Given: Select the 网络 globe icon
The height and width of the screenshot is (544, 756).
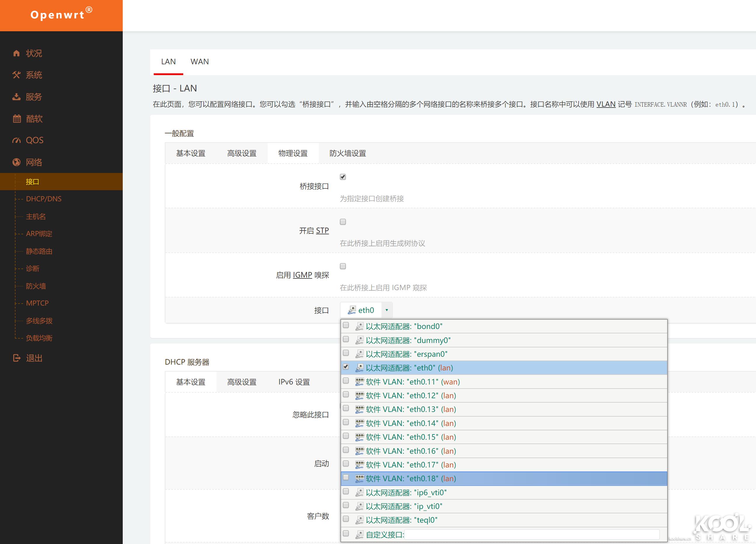Looking at the screenshot, I should coord(17,162).
